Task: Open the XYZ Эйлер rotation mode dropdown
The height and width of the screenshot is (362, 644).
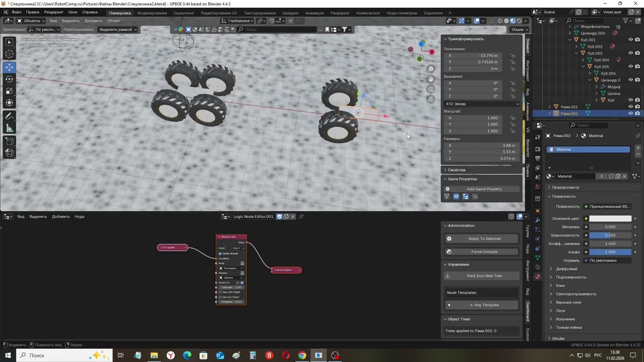Action: pos(481,104)
